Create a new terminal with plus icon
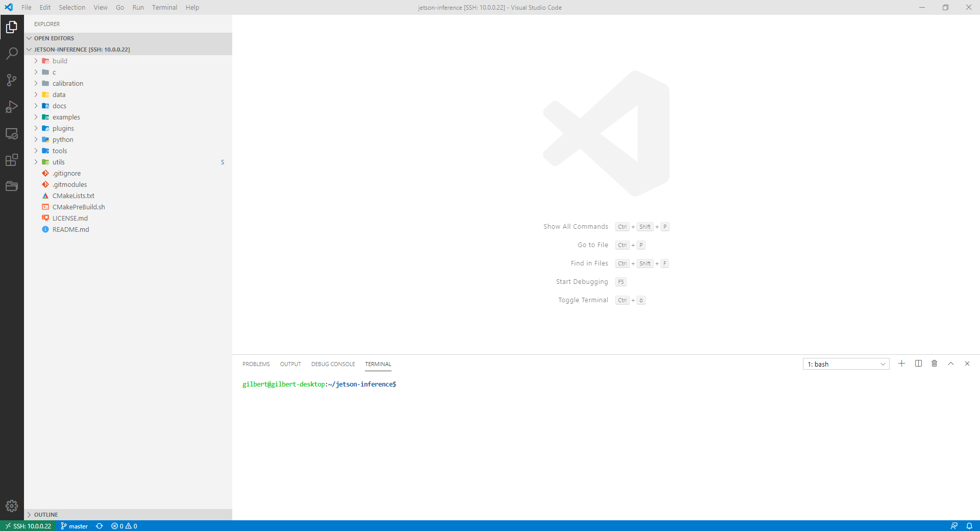Screen dimensions: 980x531 coord(902,364)
